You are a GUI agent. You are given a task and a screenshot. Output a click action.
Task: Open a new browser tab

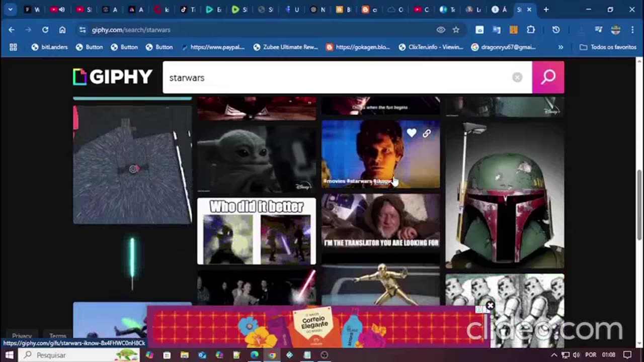pos(546,10)
